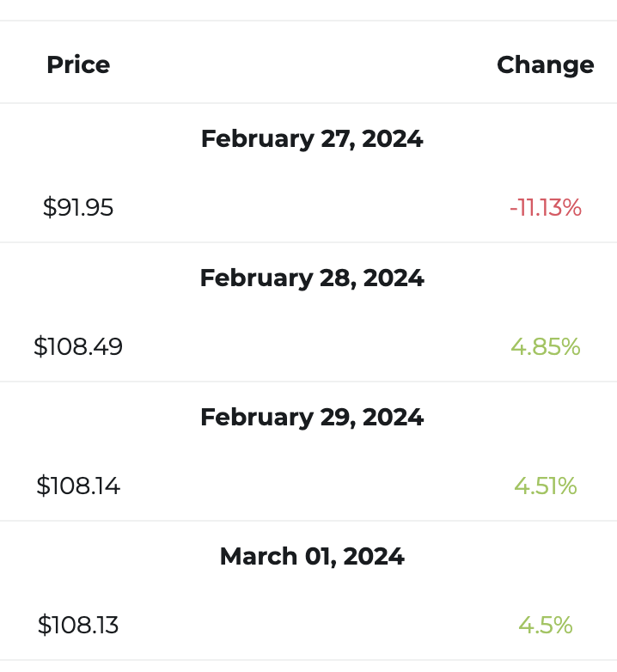Select the $108.49 price value

78,347
